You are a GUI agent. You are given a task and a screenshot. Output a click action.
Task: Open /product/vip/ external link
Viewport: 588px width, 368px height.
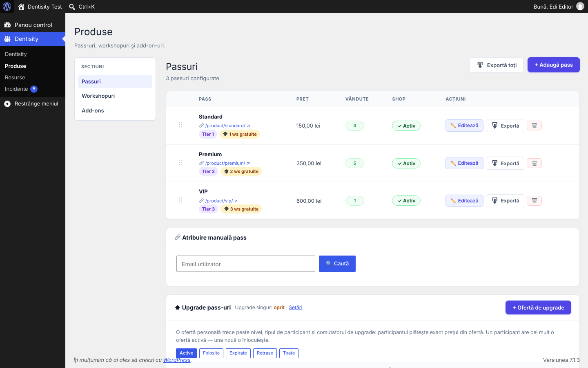coord(221,201)
